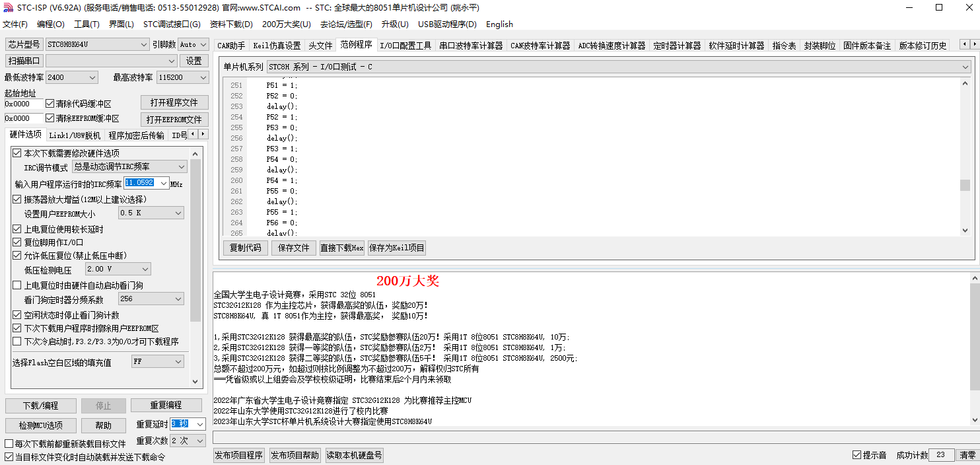The height and width of the screenshot is (465, 980).
Task: Click the message output pane scroll-up arrow
Action: (975, 278)
